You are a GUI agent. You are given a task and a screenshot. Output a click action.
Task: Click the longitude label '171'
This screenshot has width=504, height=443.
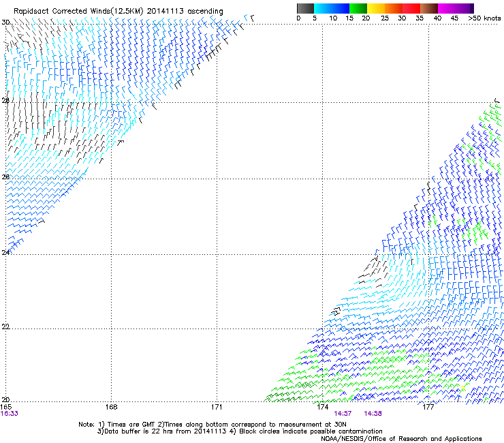click(x=217, y=407)
